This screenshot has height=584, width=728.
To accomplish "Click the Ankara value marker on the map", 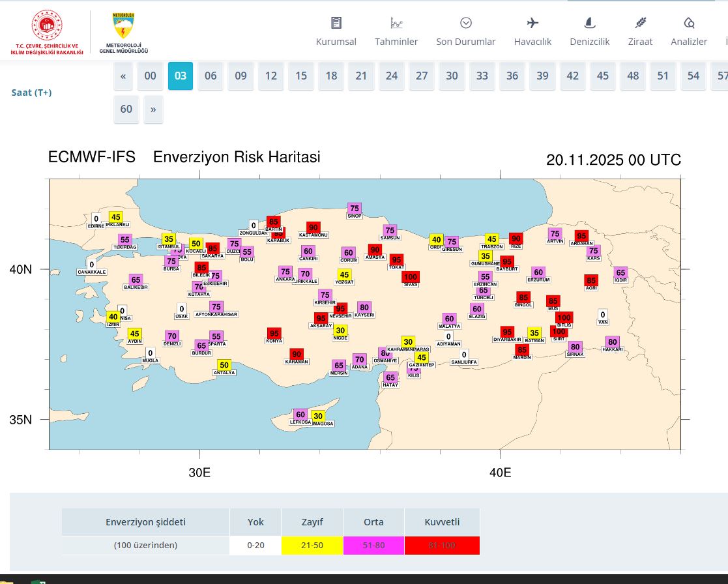I will coord(285,270).
